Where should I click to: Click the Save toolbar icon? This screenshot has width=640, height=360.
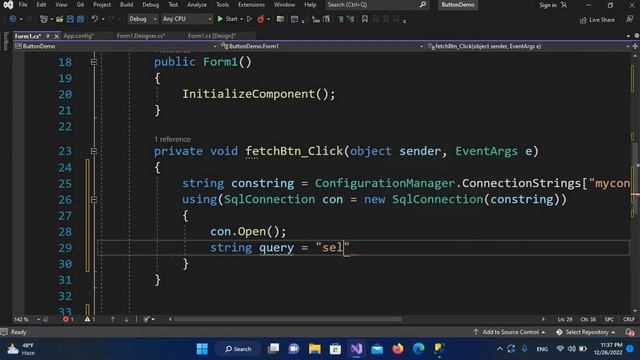[70, 19]
